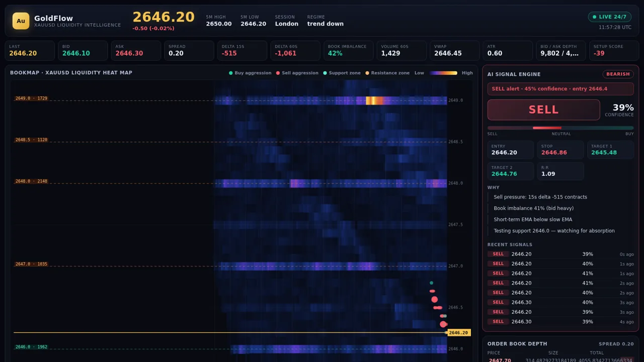Click the ORDER BOOK DEPTH panel header
The image size is (644, 362).
(x=560, y=344)
